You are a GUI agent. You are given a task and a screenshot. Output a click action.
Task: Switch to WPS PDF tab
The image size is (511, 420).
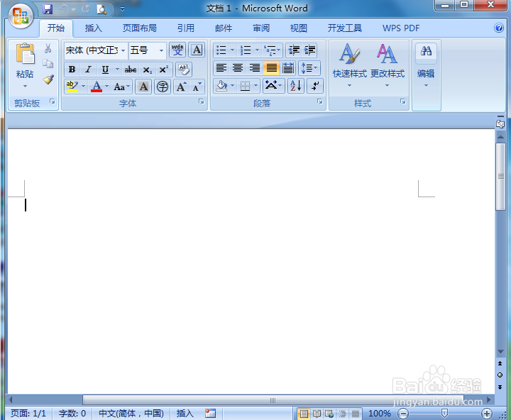[401, 28]
